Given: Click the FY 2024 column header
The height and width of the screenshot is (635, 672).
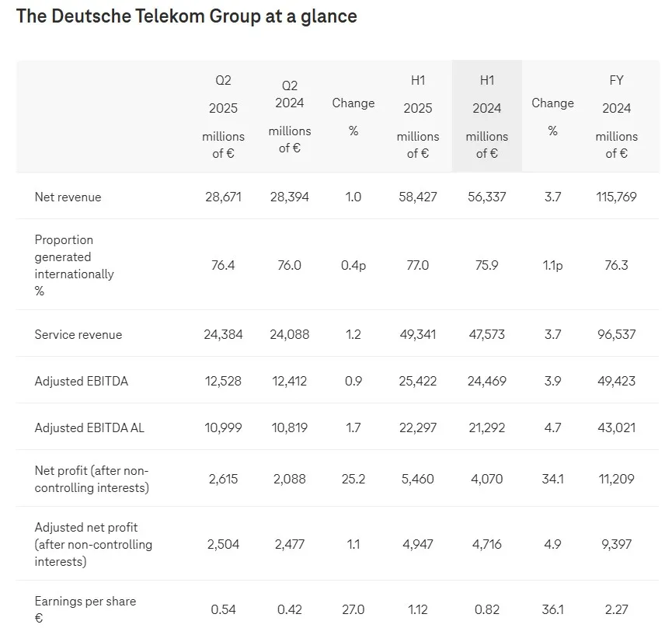Looking at the screenshot, I should tap(616, 117).
